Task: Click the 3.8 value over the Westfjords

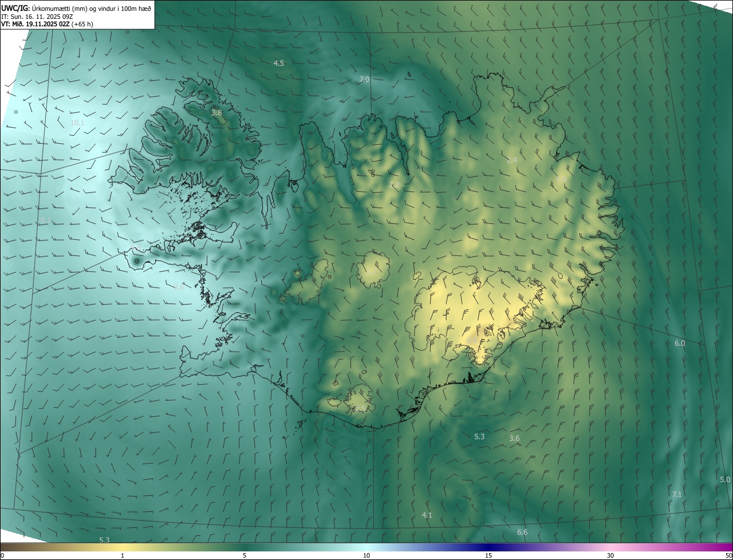Action: click(x=216, y=113)
